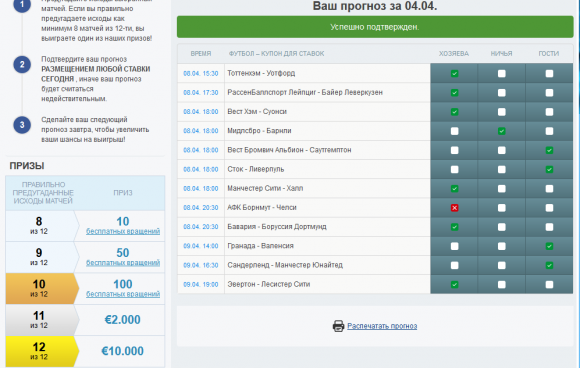Click the yellow 12 из 12 prize badge
Viewport: 580px width, 368px height.
click(x=42, y=351)
